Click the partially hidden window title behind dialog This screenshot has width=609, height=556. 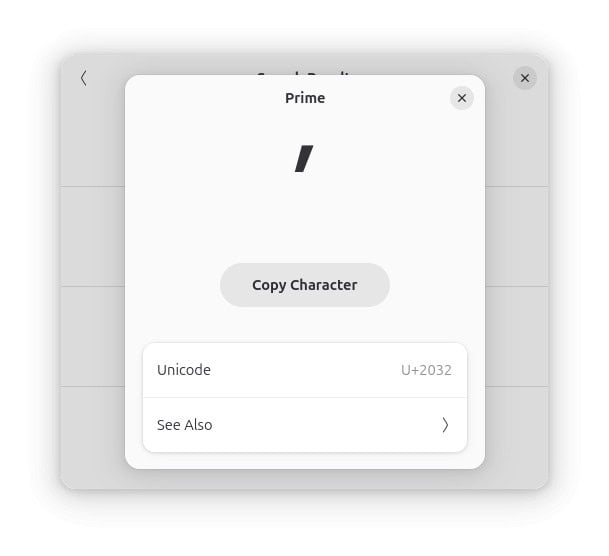point(305,73)
